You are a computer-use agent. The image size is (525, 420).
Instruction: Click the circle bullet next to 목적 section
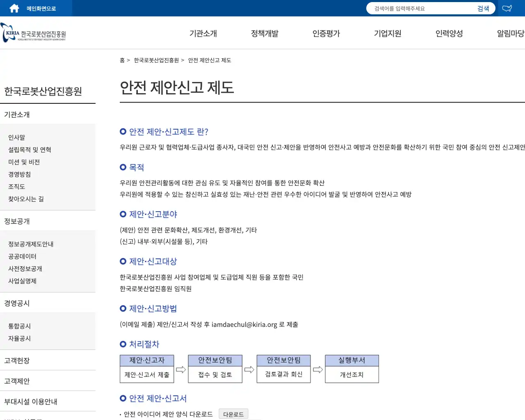coord(122,167)
